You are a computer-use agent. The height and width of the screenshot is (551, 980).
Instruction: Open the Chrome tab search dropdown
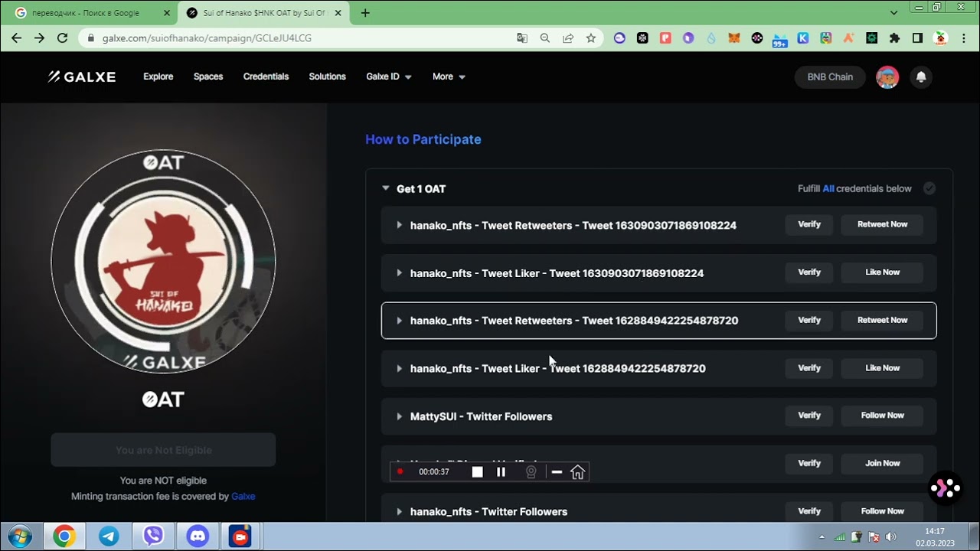click(x=893, y=12)
